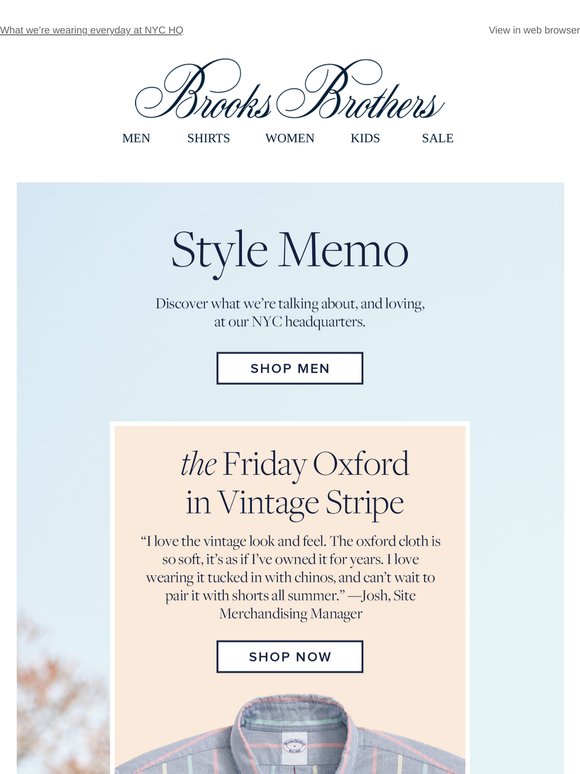580x774 pixels.
Task: Click the SHOP NOW button
Action: click(x=290, y=657)
